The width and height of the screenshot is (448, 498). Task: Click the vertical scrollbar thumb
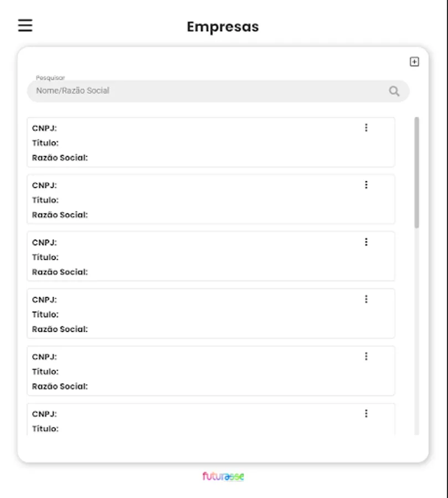416,172
